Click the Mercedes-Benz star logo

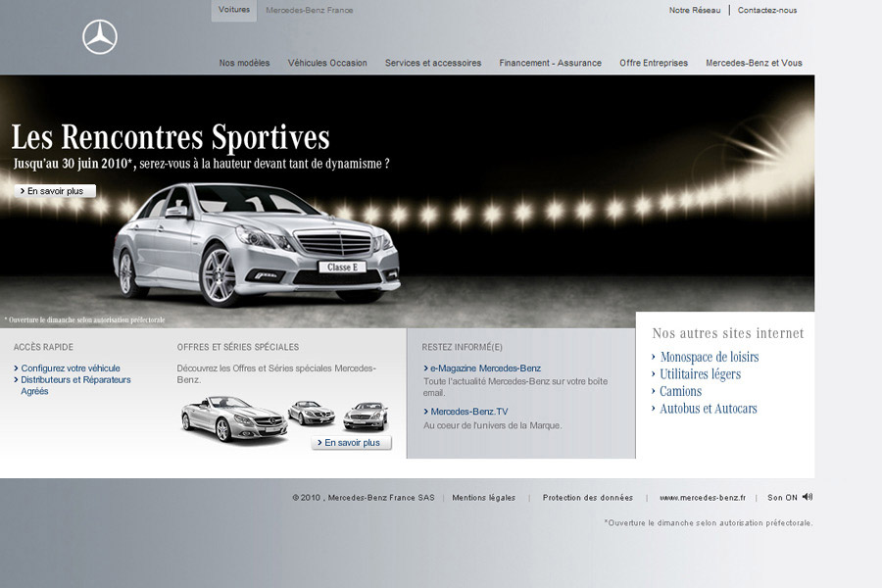coord(100,37)
